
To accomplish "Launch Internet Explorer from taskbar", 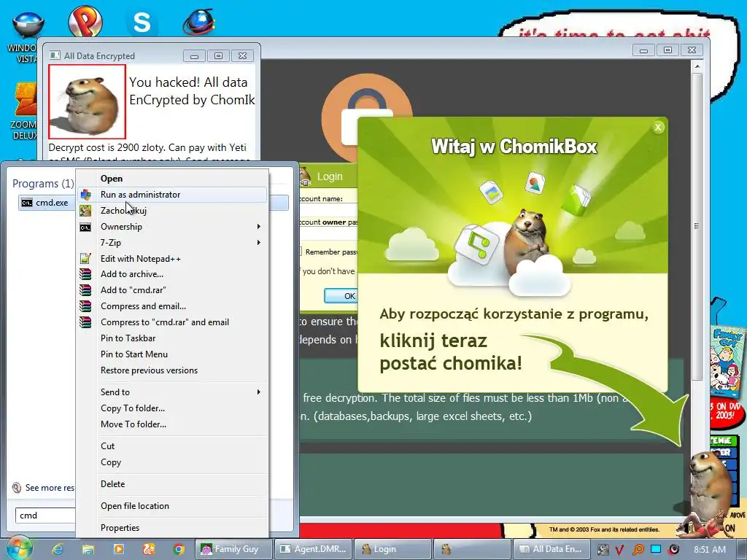I will (x=58, y=549).
